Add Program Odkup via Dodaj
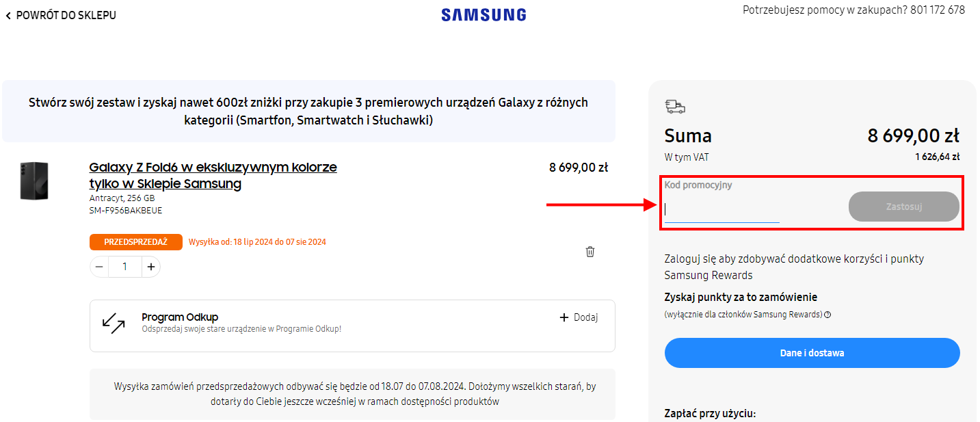980x422 pixels. pos(579,317)
